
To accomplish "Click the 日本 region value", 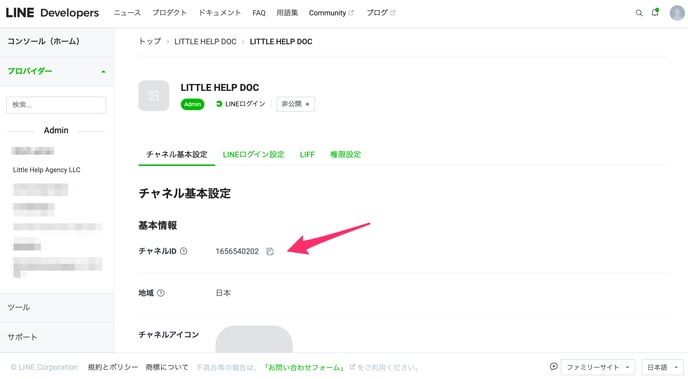I will coord(223,293).
